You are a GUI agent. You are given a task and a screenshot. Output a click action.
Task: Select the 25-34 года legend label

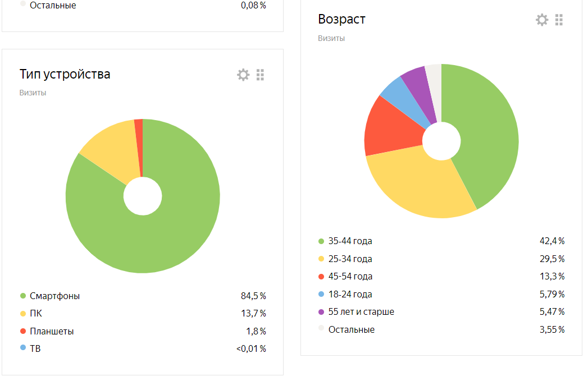coord(350,259)
